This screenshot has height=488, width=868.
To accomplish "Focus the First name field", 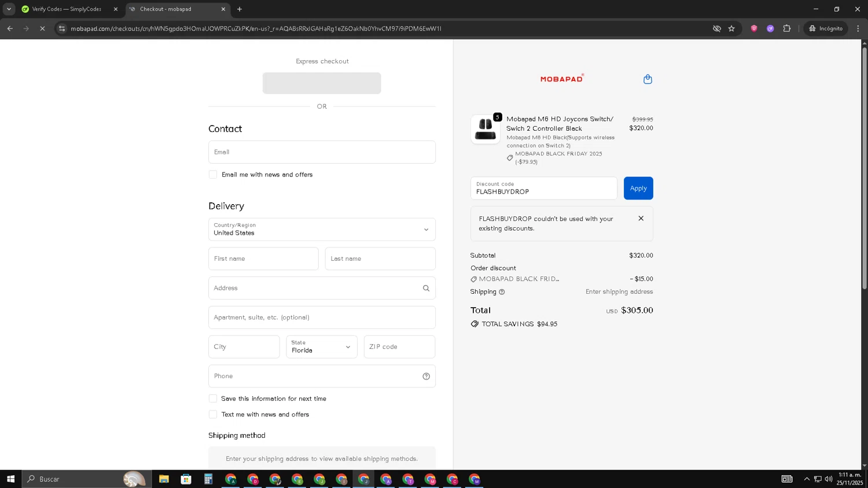I will [x=263, y=258].
